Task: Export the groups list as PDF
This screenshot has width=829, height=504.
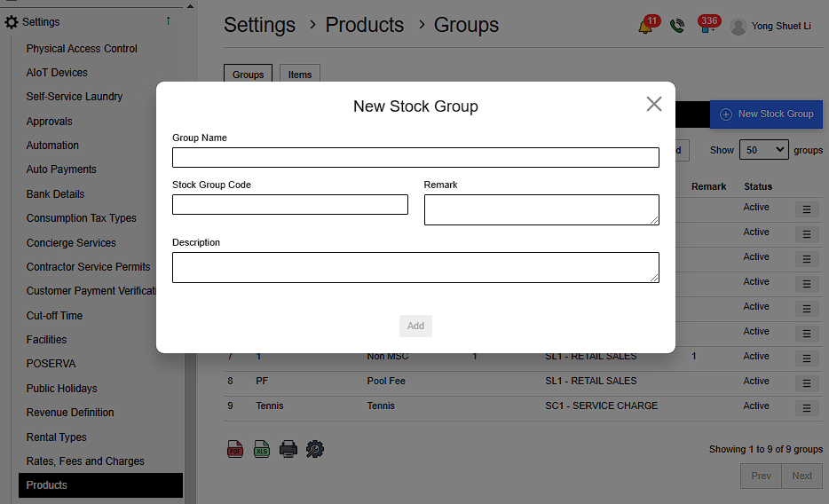Action: [x=235, y=449]
